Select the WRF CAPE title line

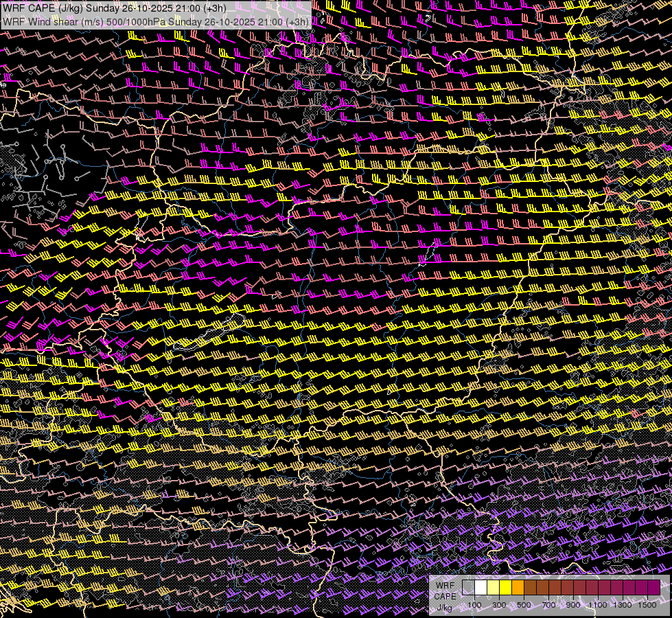click(x=114, y=8)
